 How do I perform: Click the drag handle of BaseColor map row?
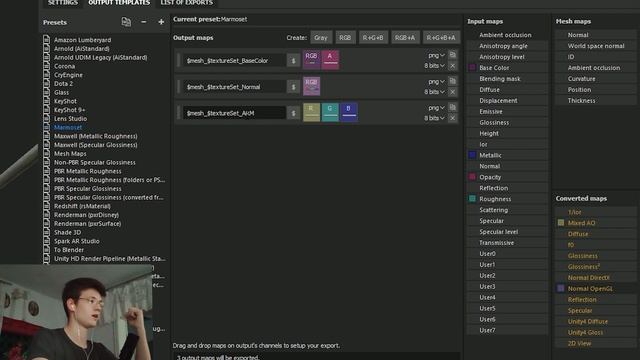click(178, 60)
